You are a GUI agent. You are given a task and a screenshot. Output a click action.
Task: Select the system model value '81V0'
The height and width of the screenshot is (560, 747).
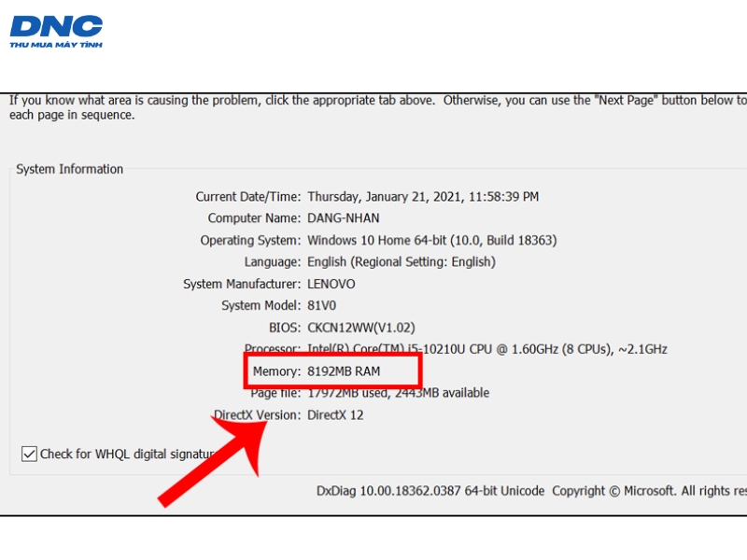(x=321, y=306)
